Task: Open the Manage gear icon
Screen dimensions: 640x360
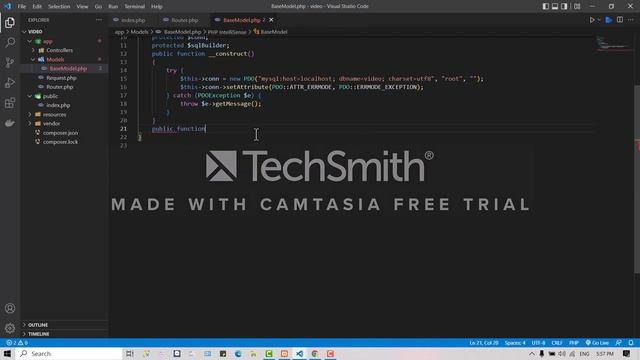Action: point(10,328)
